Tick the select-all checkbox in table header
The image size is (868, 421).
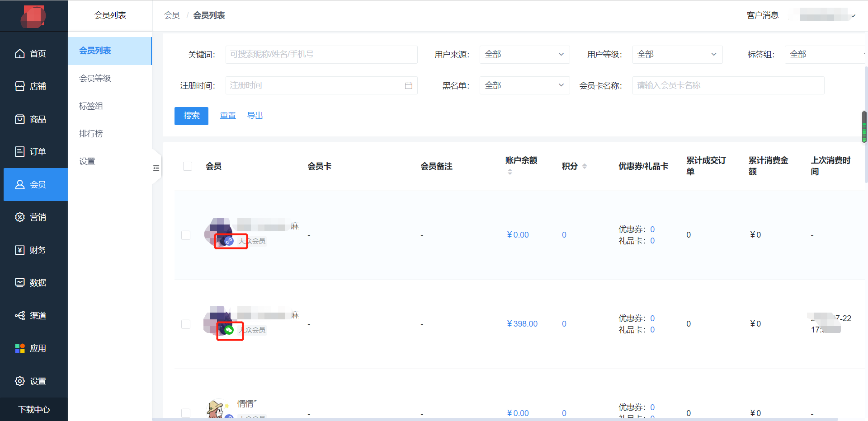click(x=188, y=166)
